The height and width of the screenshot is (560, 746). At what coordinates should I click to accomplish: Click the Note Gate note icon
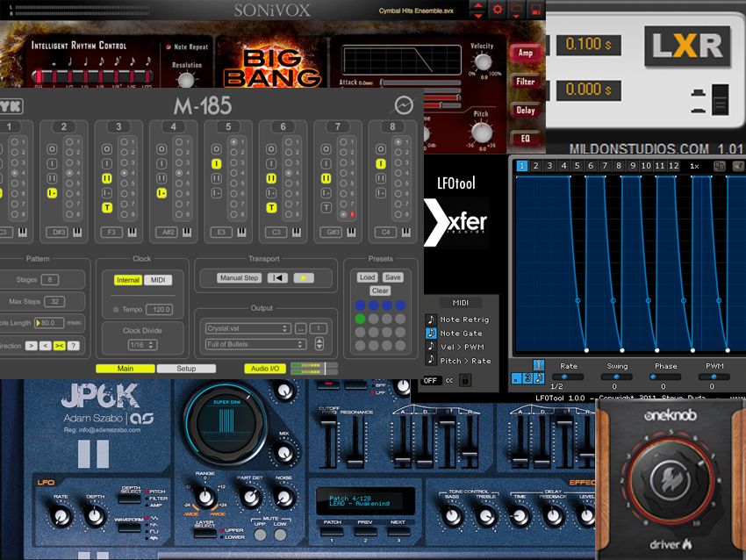pyautogui.click(x=432, y=334)
